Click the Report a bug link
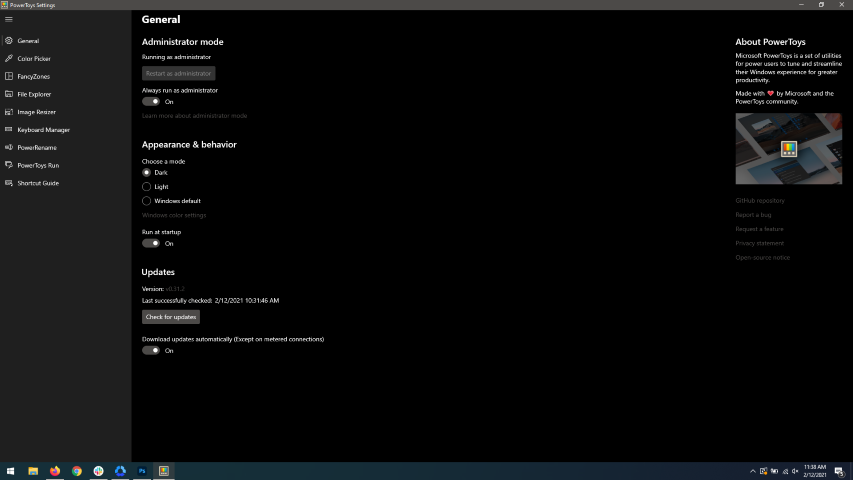 click(753, 215)
